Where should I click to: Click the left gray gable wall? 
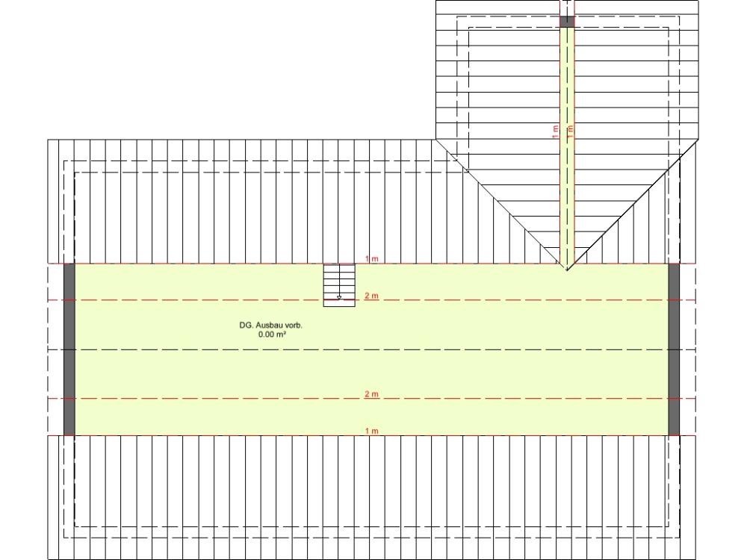69,349
